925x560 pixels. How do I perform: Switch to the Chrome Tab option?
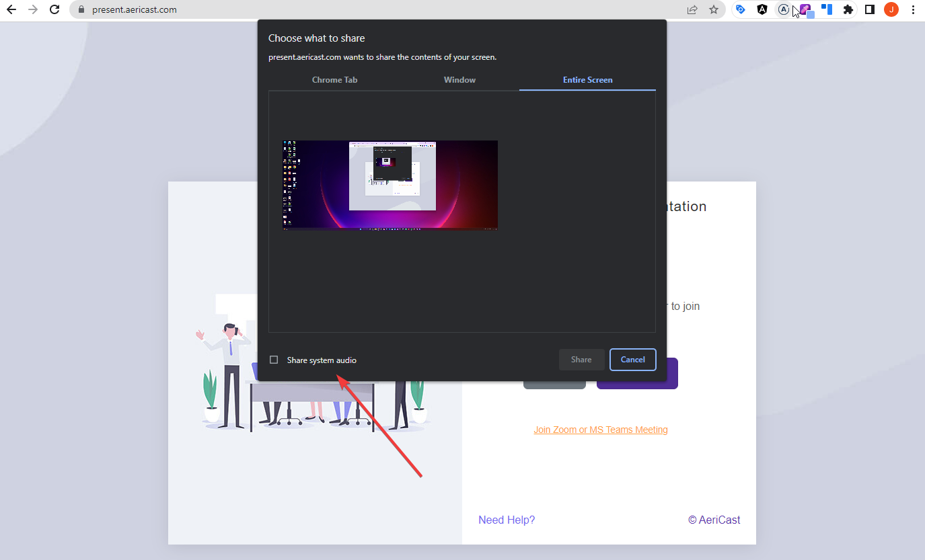click(x=334, y=79)
